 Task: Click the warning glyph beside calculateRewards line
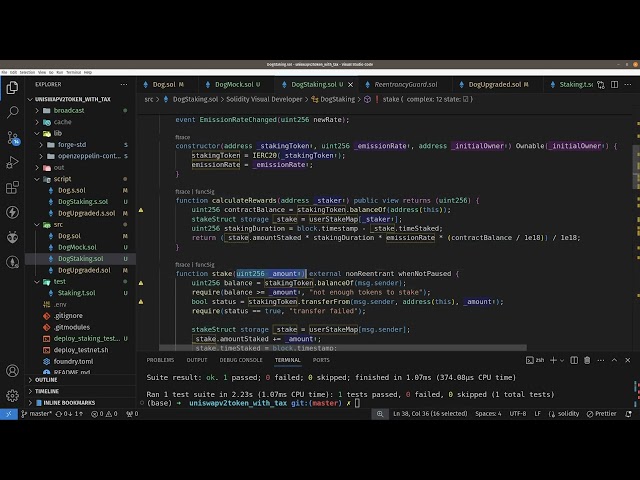[141, 210]
